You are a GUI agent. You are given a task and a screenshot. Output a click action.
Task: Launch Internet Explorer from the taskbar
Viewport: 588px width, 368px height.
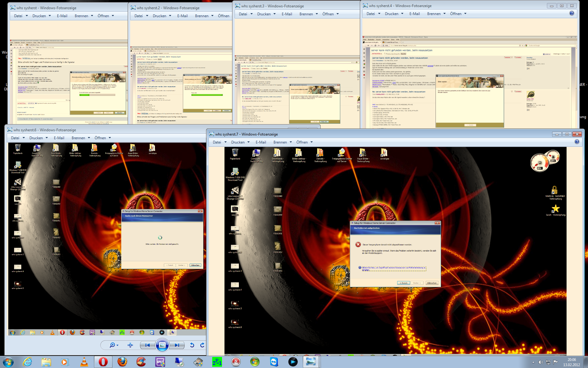(28, 362)
